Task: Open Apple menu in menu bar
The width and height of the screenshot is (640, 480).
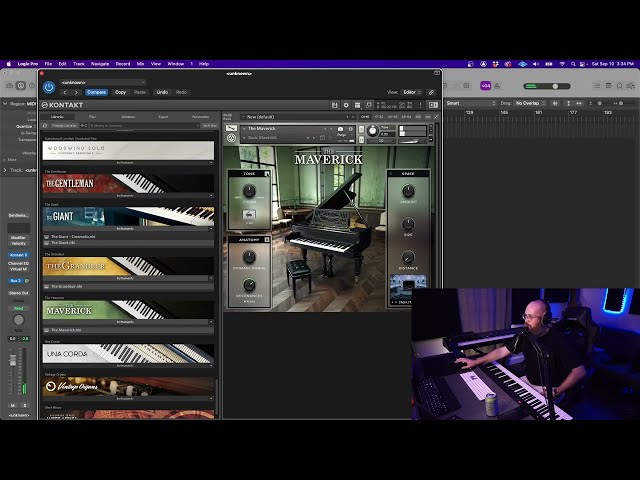Action: (x=9, y=64)
